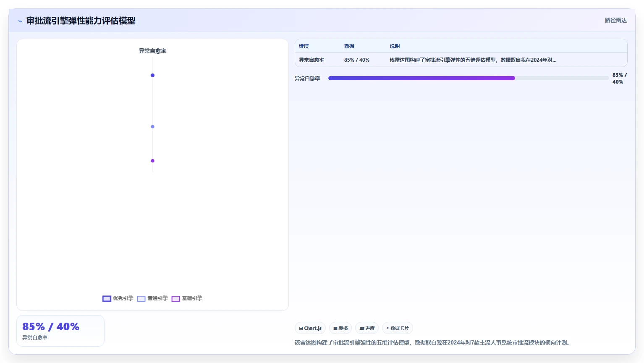Screen dimensions: 644x363
Task: Click the 路径雷达 tag in the header
Action: (615, 20)
